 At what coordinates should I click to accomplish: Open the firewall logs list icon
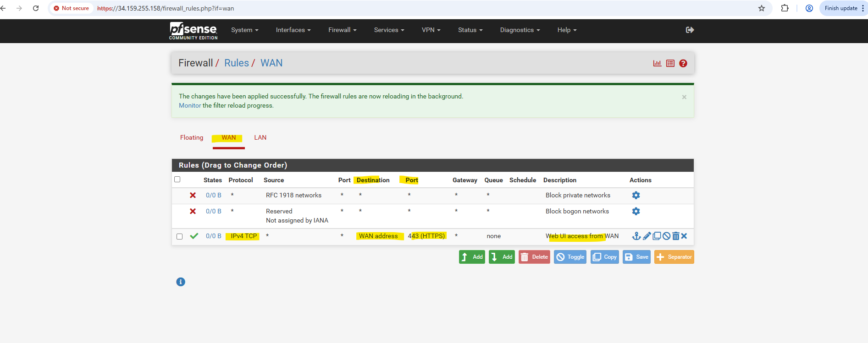pos(670,63)
